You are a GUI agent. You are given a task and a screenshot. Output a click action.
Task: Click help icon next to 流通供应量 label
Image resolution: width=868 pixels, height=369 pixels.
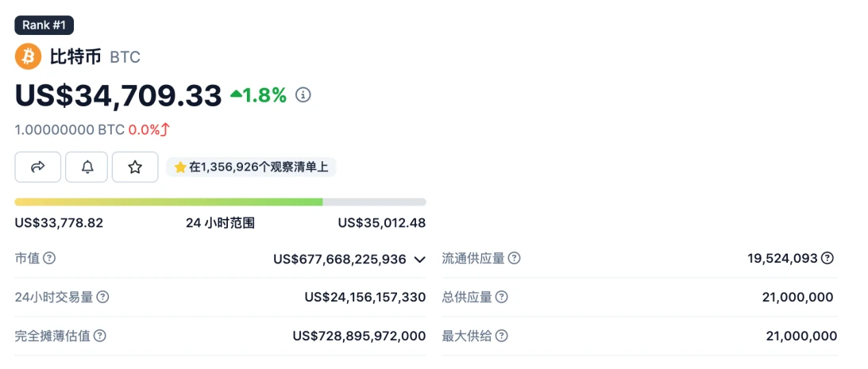point(515,258)
